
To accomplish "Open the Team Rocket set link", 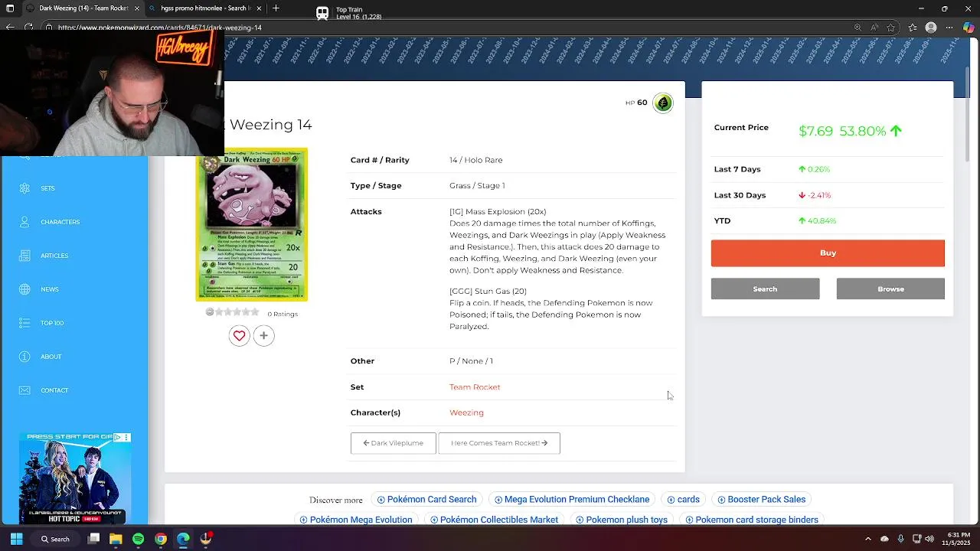I will pos(475,387).
